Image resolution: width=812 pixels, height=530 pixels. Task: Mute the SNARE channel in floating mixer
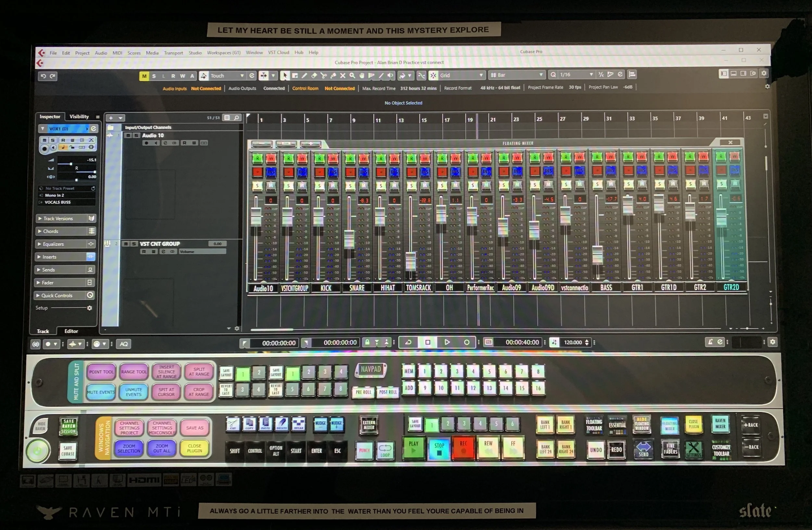click(364, 185)
